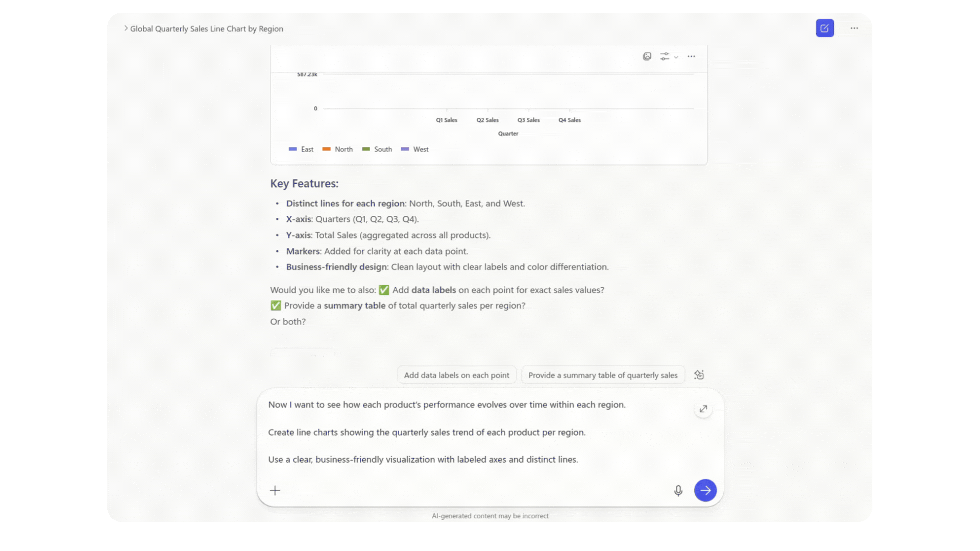Click the West legend color swatch

(405, 149)
